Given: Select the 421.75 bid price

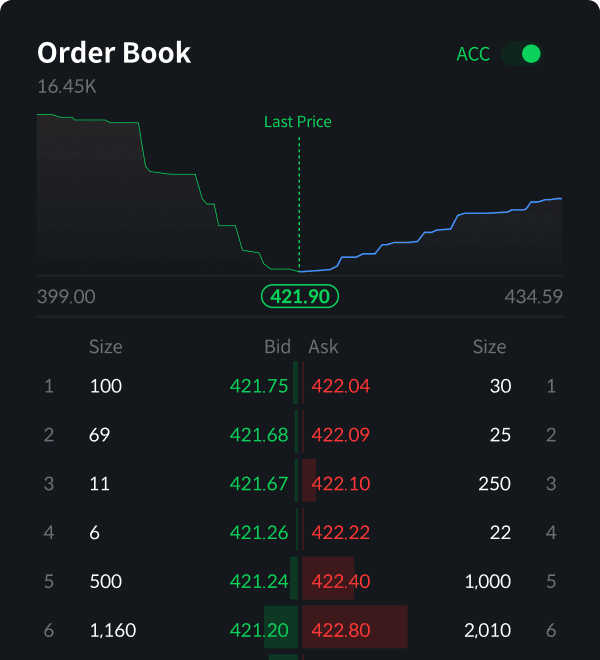Looking at the screenshot, I should 259,386.
